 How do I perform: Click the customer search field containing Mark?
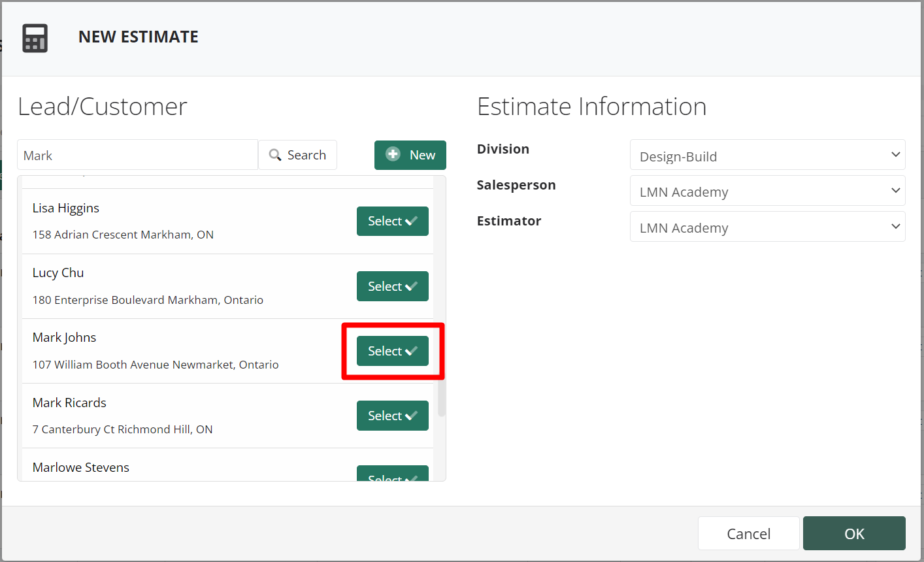click(x=138, y=155)
